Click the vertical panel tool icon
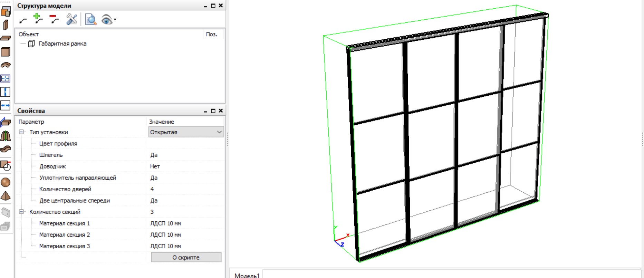Screen dimensions: 644x278 (6, 25)
